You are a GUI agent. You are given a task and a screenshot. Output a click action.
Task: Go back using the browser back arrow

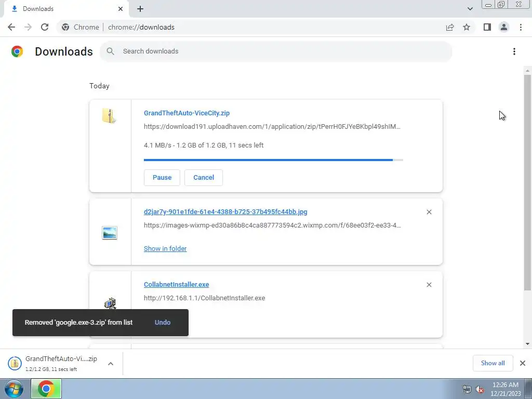point(11,27)
